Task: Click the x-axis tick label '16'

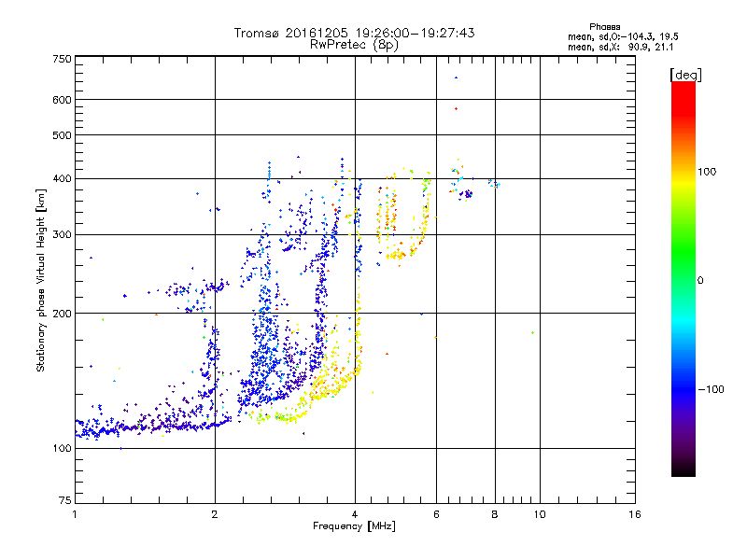Action: coord(635,514)
